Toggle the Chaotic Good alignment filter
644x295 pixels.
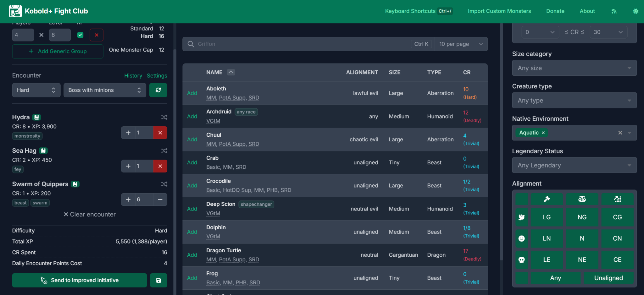point(617,217)
